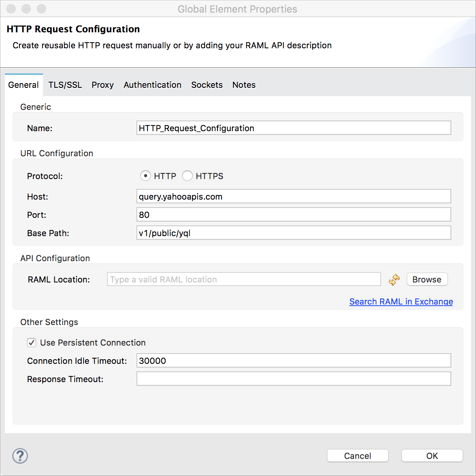Screen dimensions: 476x476
Task: Switch to the Notes tab
Action: pos(244,85)
